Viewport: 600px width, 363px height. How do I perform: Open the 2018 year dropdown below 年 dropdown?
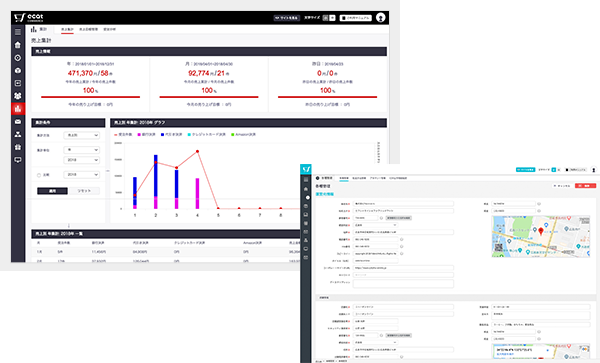(82, 160)
